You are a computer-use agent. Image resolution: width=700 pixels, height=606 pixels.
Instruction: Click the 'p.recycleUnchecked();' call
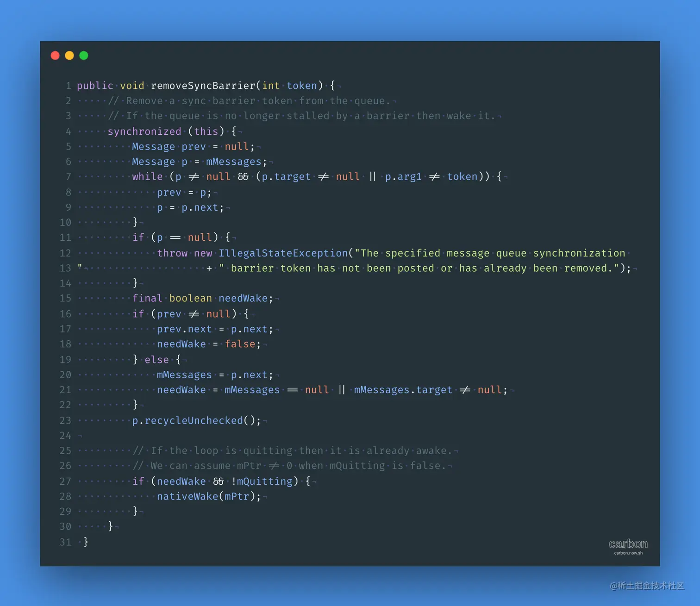pyautogui.click(x=197, y=421)
